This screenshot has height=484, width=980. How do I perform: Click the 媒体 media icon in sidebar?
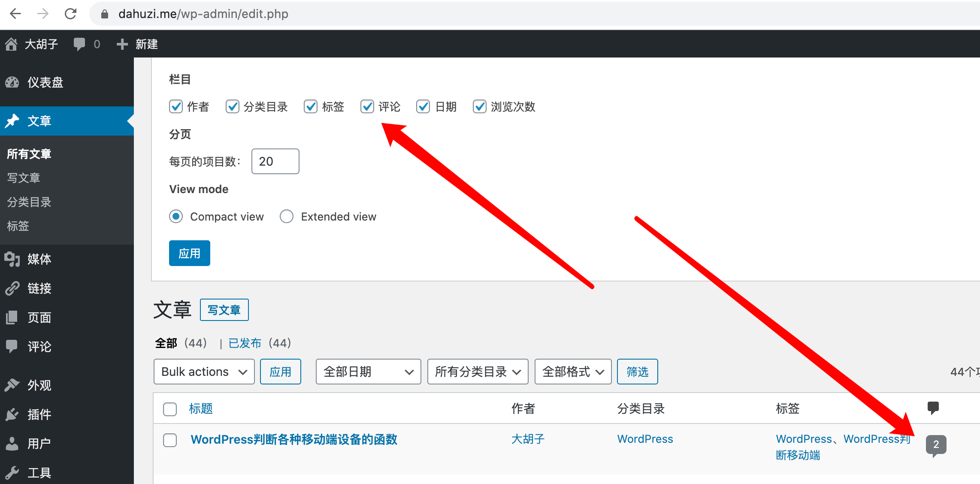pos(12,259)
